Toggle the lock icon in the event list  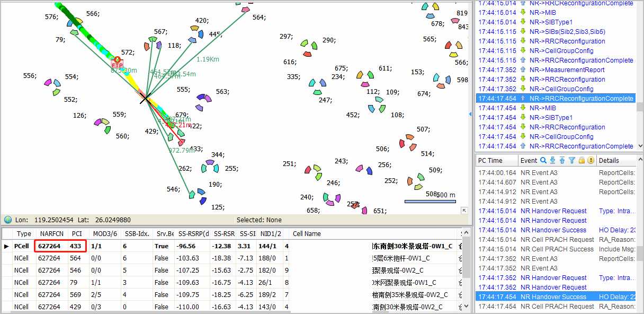(582, 160)
